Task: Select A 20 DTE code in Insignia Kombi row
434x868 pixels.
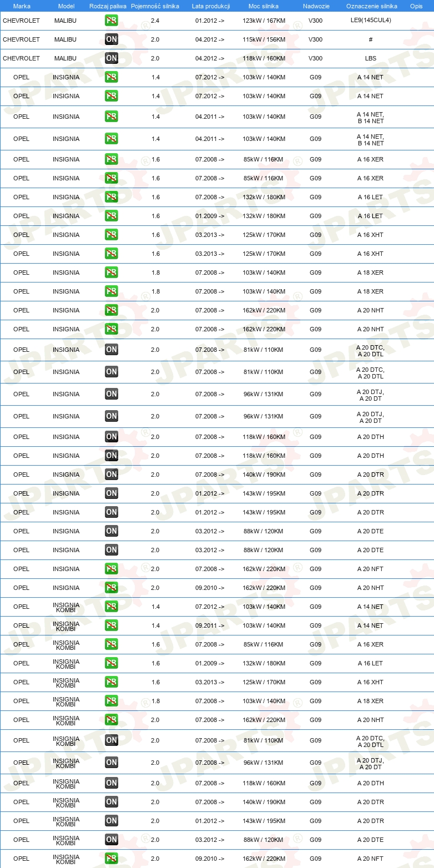Action: (x=370, y=840)
